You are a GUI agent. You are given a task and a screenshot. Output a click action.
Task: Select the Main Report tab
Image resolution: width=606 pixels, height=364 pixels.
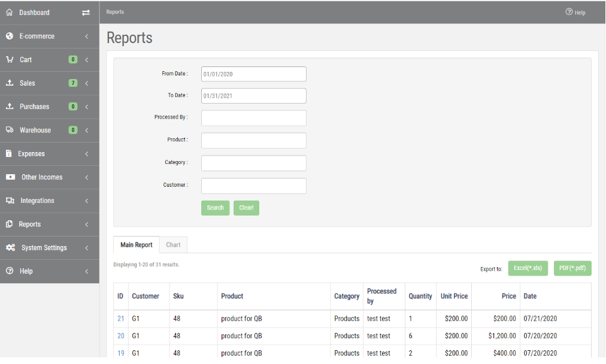click(x=136, y=244)
